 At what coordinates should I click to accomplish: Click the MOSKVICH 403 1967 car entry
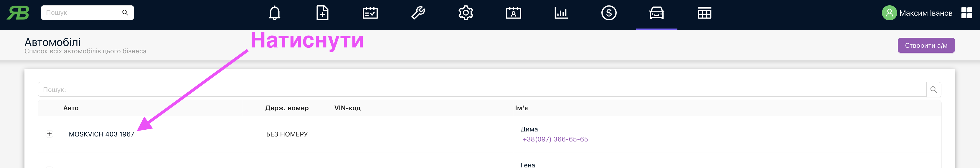tap(101, 134)
